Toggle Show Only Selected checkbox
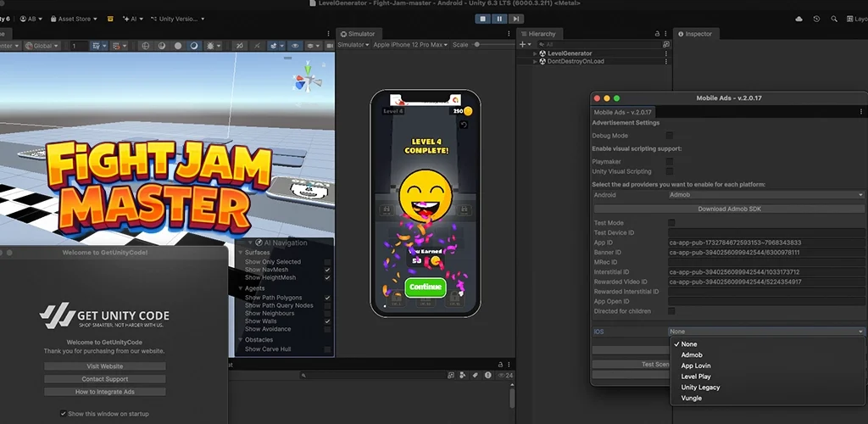 [328, 262]
